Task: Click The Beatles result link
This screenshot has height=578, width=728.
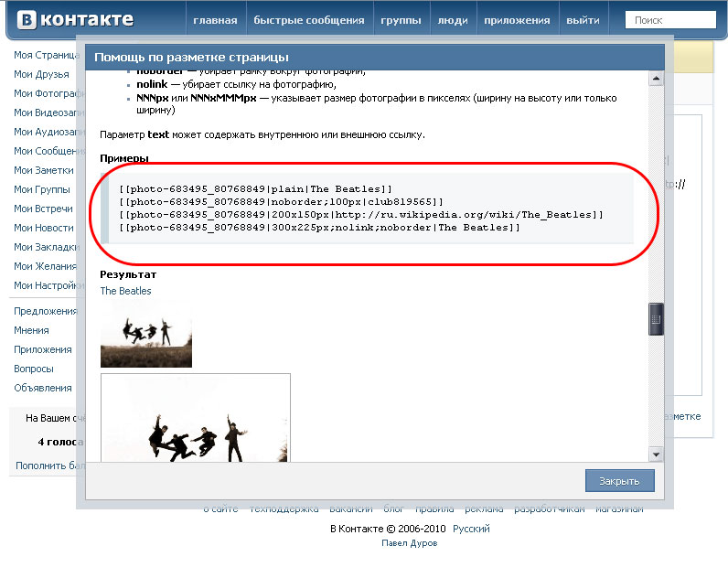Action: pos(125,291)
